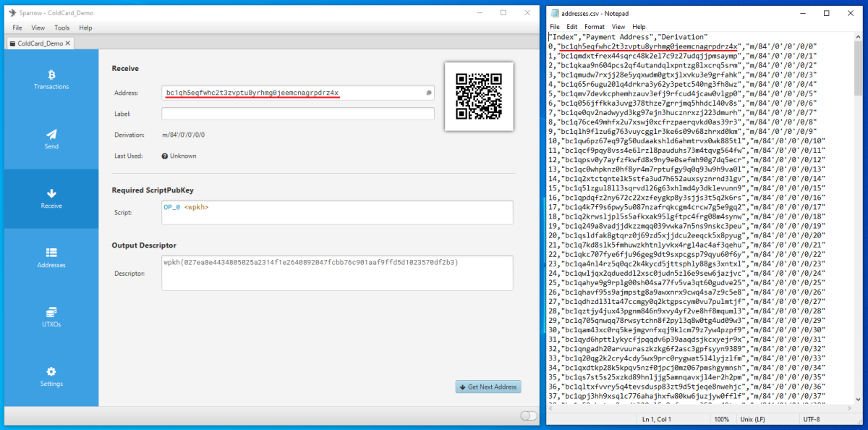This screenshot has height=430, width=868.
Task: Close the ColdCard_Demo wallet tab
Action: [68, 43]
